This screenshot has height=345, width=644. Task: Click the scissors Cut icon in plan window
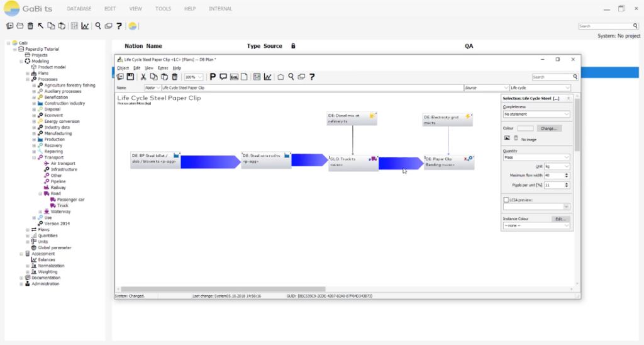[143, 77]
